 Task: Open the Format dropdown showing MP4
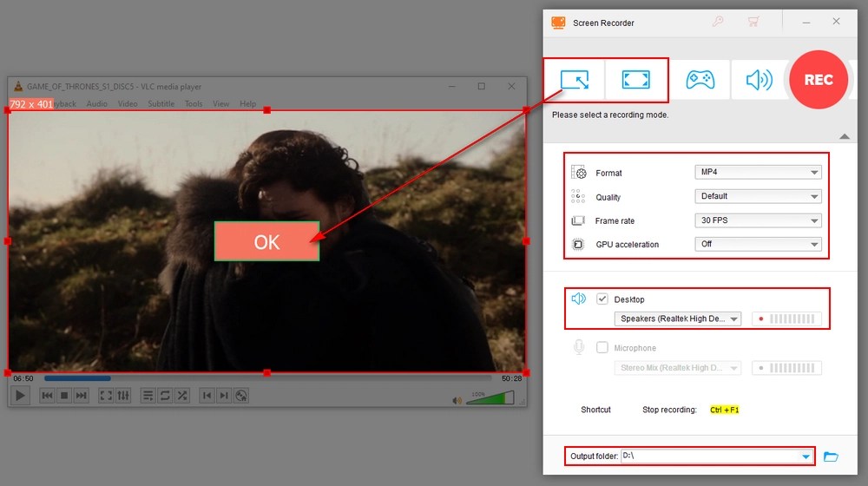pos(758,172)
